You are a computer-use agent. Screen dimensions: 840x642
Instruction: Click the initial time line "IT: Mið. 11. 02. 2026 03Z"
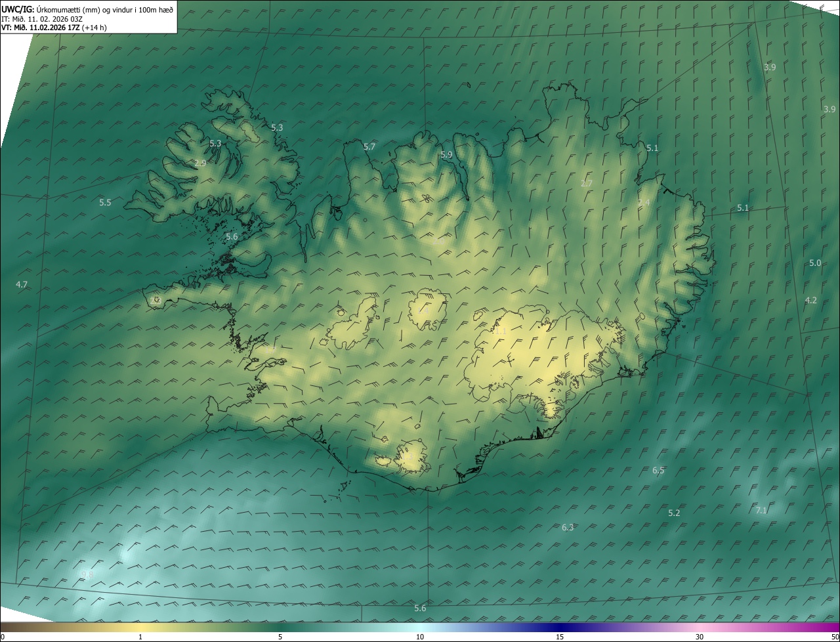[41, 18]
